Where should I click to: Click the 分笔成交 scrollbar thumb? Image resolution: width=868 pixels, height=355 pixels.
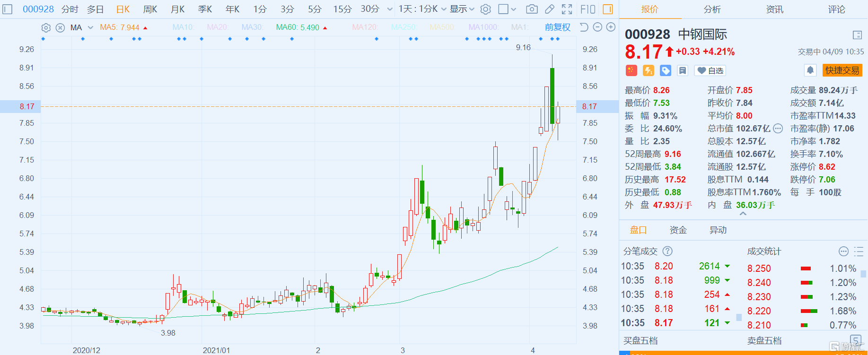pyautogui.click(x=739, y=318)
